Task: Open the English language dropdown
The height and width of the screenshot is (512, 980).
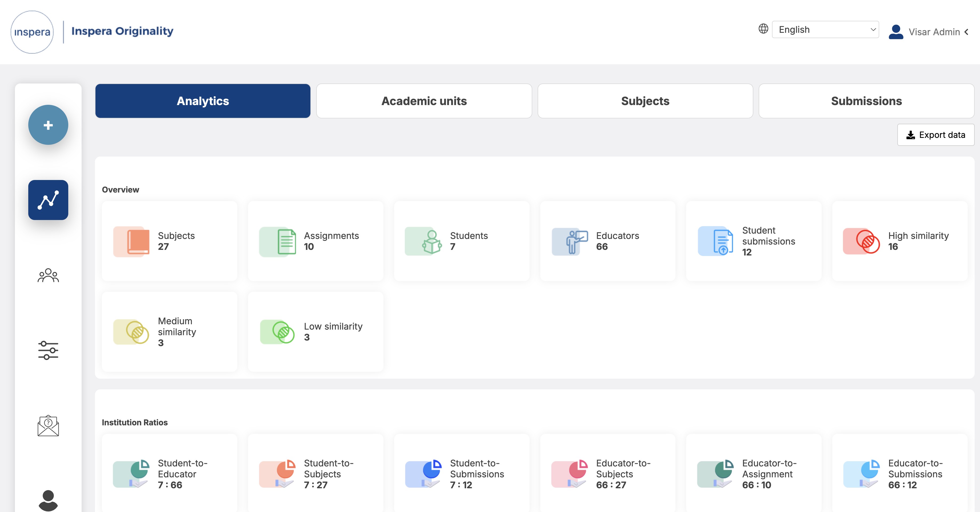Action: pos(825,30)
